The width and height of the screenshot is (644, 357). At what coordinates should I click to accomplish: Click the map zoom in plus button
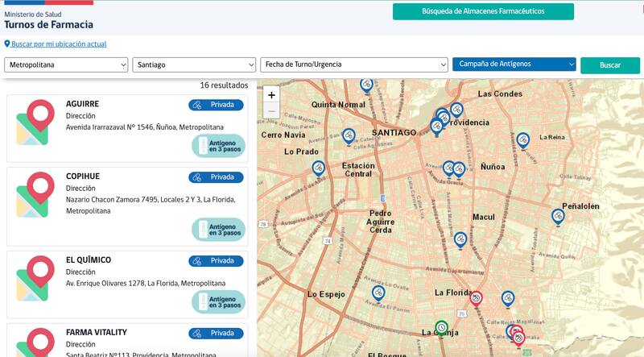[x=271, y=95]
